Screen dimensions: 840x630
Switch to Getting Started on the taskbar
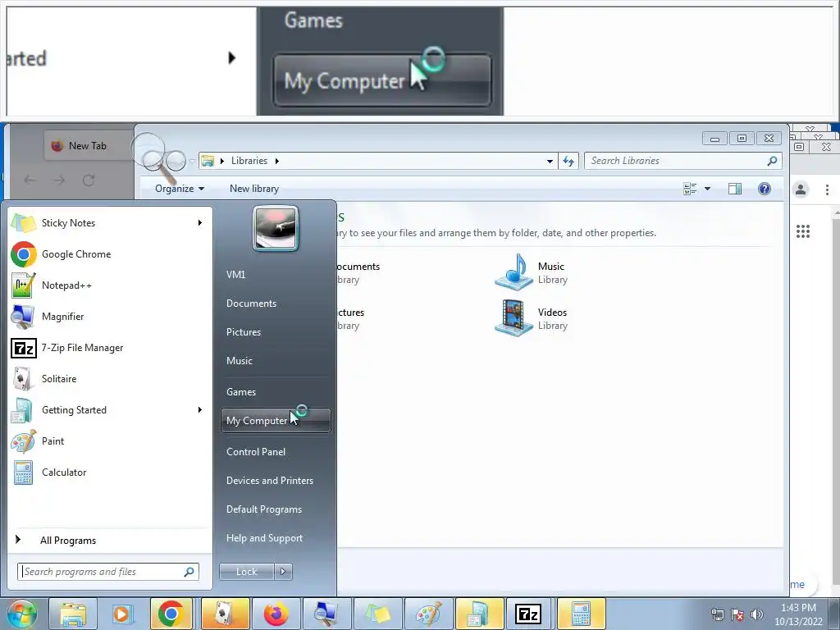coord(479,614)
